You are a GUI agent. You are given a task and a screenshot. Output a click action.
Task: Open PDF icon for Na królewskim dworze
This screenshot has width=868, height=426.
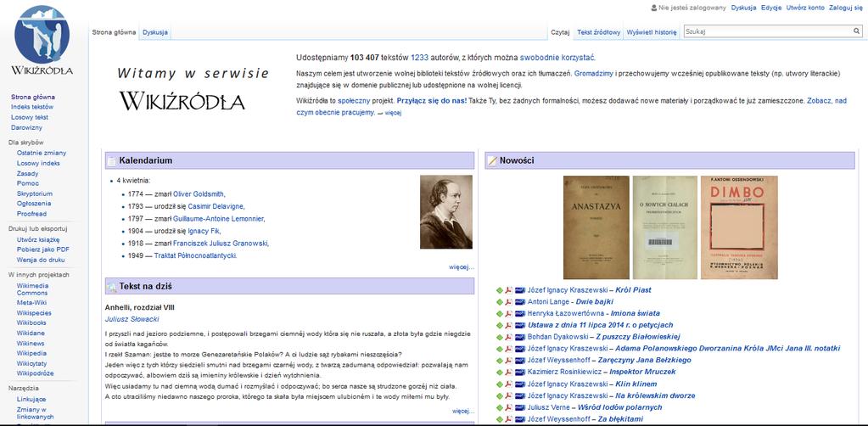(x=509, y=395)
